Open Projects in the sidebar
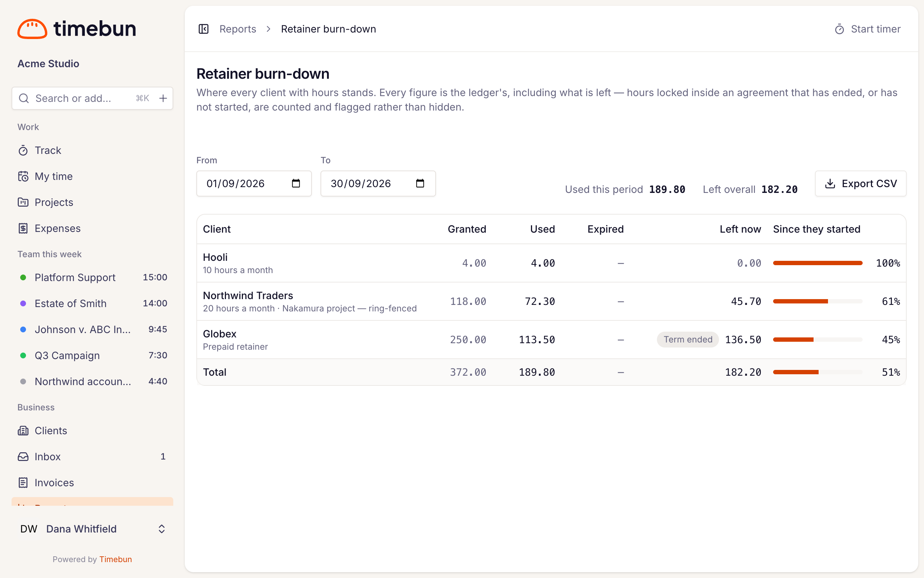Viewport: 924px width, 578px height. [x=92, y=202]
